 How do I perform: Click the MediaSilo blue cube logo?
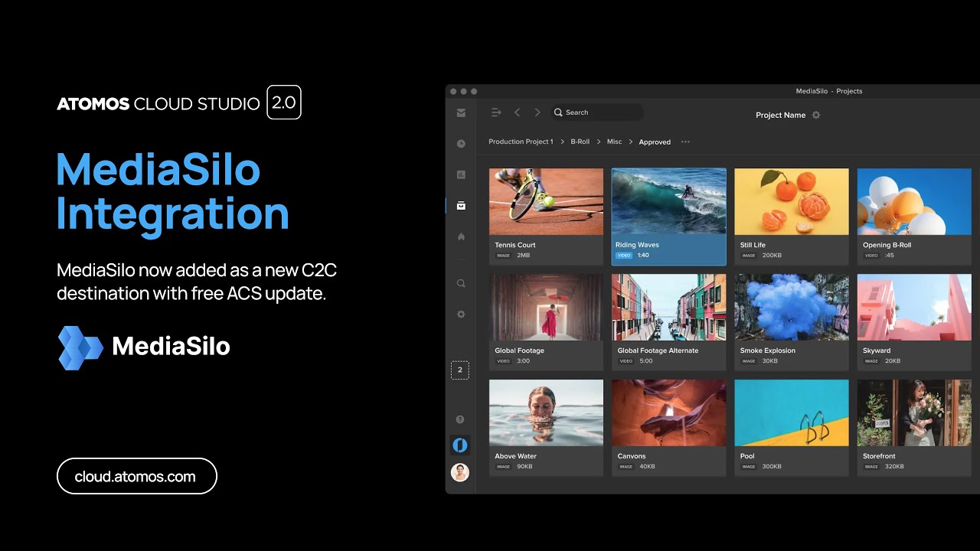[x=80, y=348]
